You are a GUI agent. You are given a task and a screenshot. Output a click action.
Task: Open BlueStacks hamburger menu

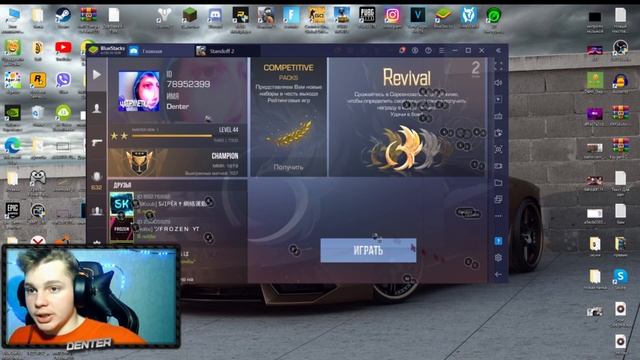441,50
